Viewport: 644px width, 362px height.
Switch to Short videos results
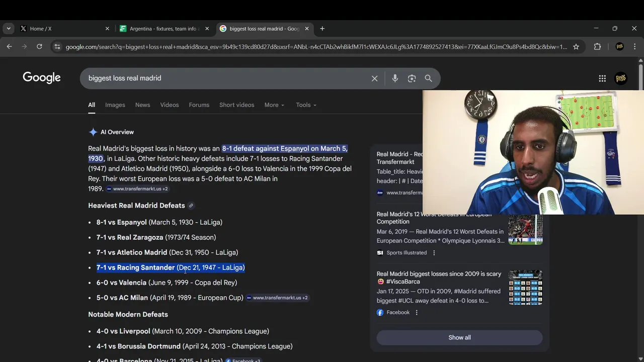point(236,105)
